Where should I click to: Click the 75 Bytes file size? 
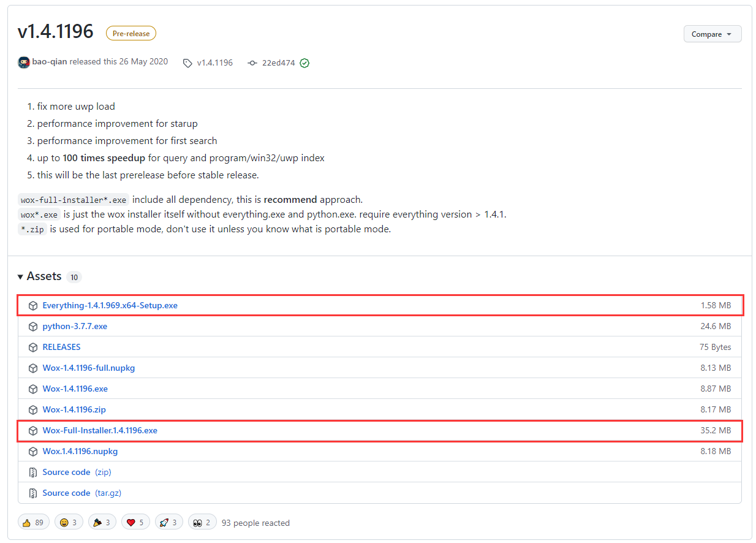pos(716,347)
